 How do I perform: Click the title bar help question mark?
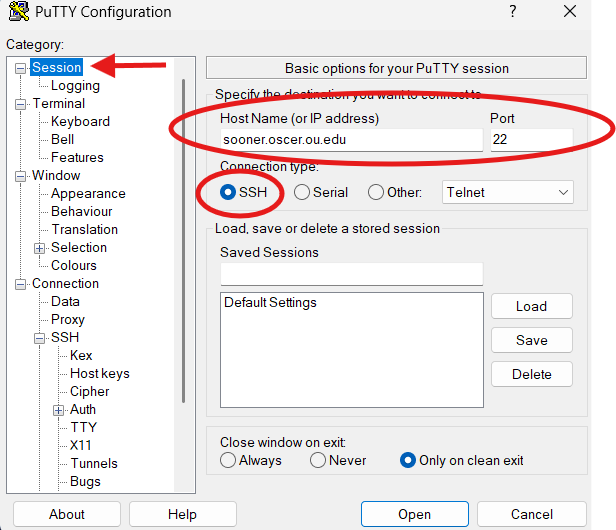(512, 12)
